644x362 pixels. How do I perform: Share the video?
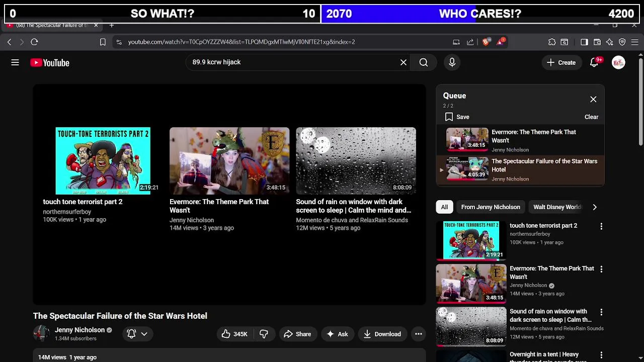297,334
